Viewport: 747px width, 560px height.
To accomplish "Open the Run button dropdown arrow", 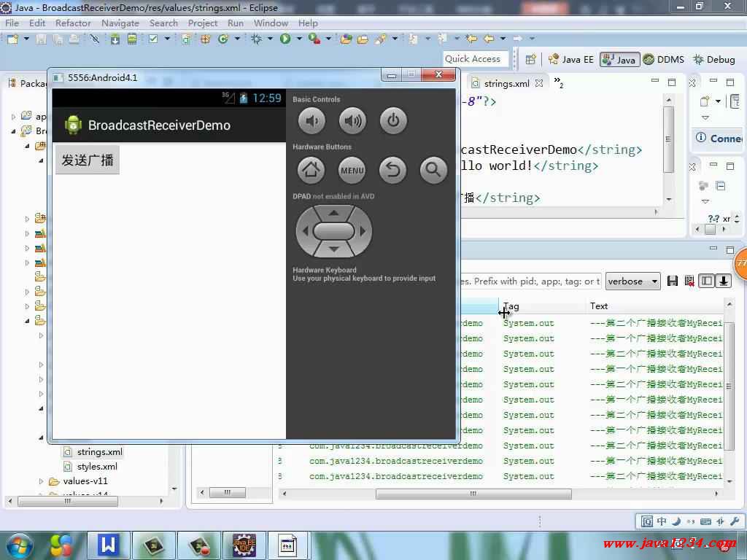I will coord(299,39).
